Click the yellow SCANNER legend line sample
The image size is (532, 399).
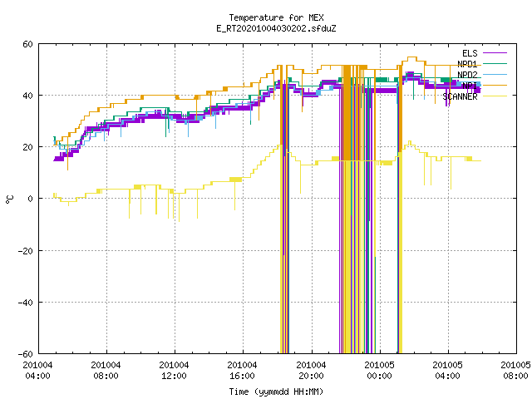coord(495,96)
